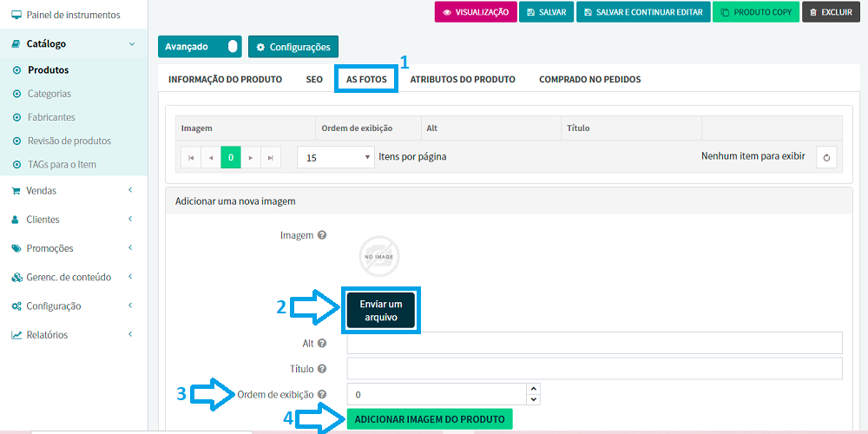The height and width of the screenshot is (434, 868).
Task: Click help icon next to Imagem label
Action: 322,235
